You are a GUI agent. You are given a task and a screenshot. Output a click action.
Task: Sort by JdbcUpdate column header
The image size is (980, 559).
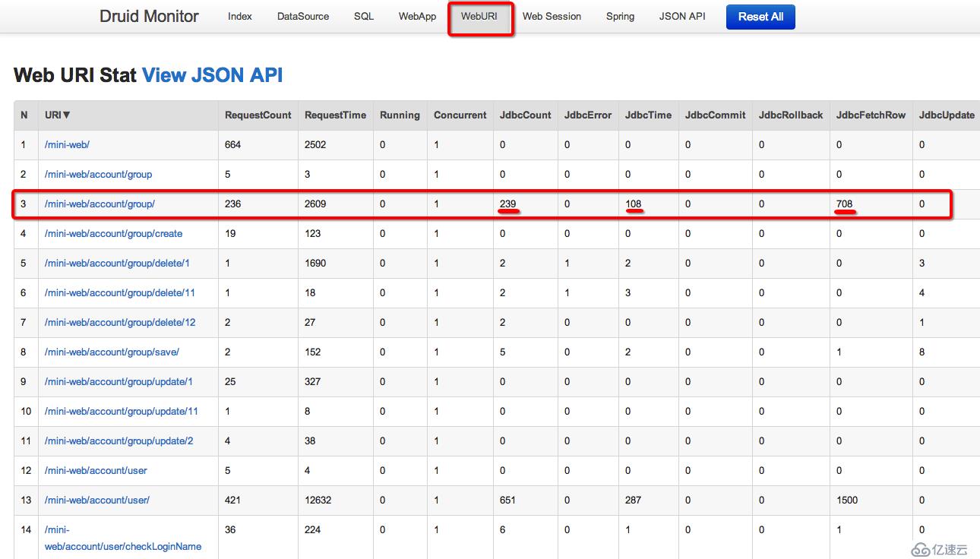coord(947,115)
